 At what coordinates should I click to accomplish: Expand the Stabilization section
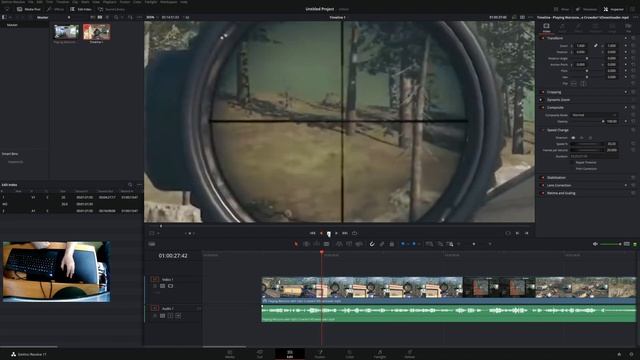coord(556,178)
